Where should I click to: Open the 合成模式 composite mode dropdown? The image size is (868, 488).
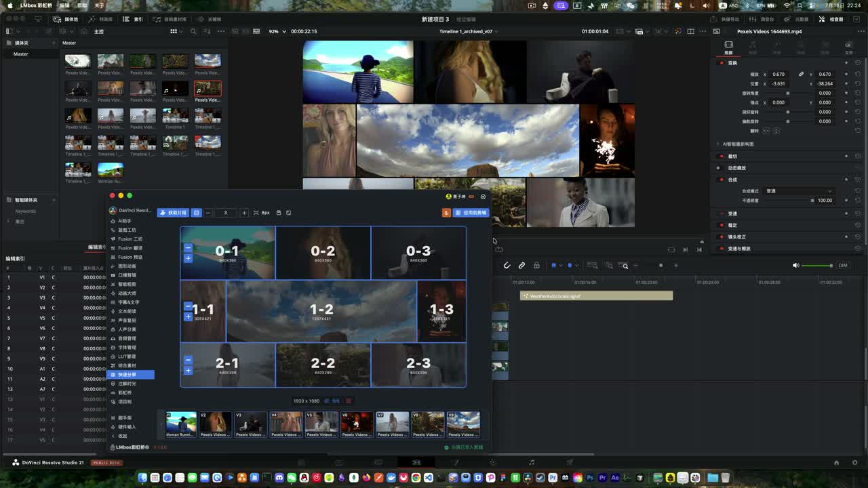(798, 191)
